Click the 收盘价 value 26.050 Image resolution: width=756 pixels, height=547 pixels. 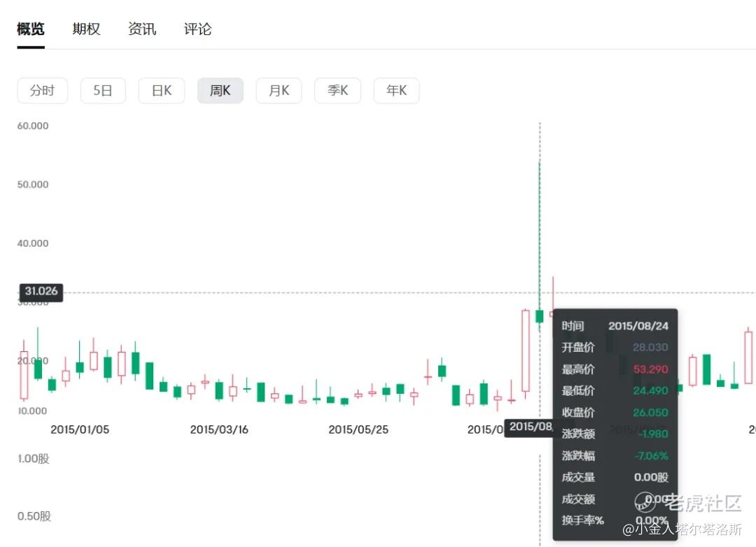[x=650, y=413]
